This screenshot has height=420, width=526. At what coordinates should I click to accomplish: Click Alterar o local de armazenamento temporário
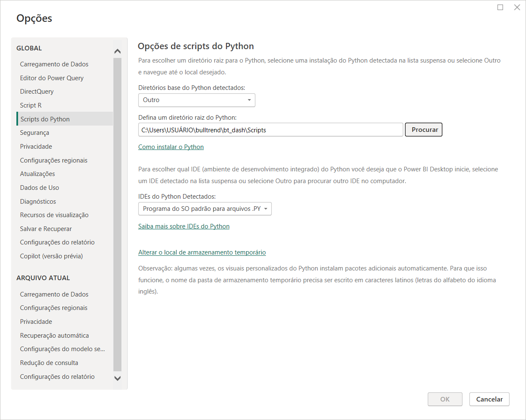point(202,252)
